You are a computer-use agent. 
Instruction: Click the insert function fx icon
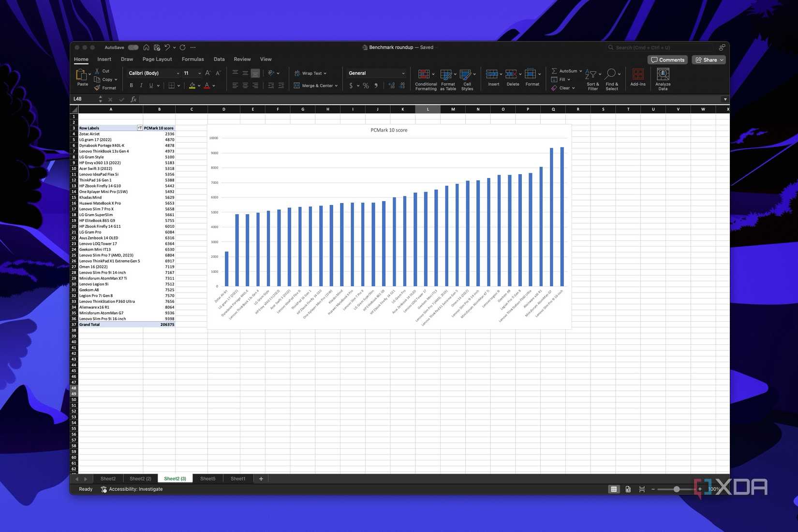(x=133, y=99)
